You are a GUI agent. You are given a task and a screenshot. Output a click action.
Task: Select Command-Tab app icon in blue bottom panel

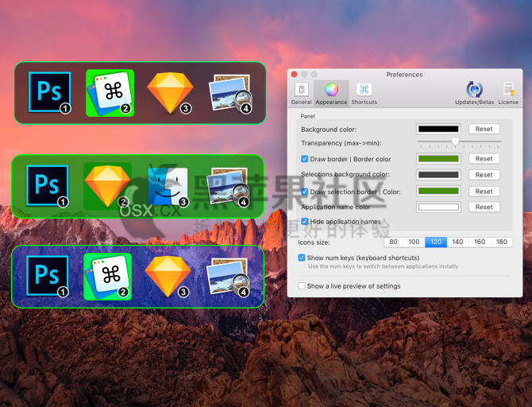(107, 277)
